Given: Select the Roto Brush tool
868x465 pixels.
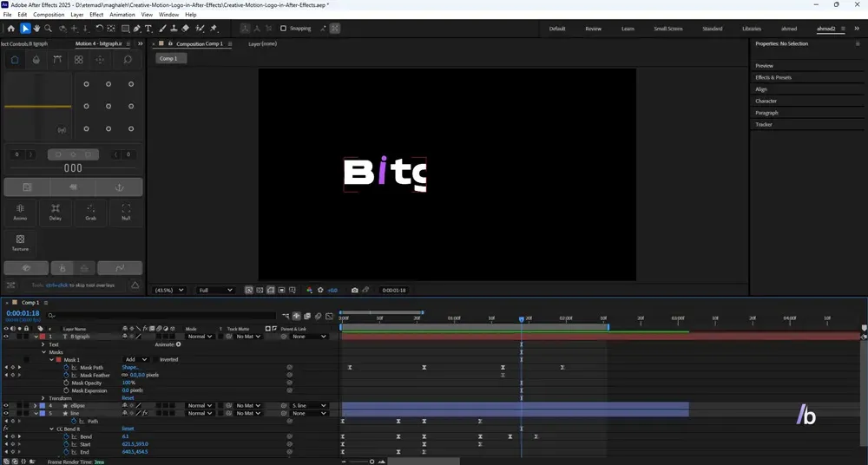Looking at the screenshot, I should [200, 29].
